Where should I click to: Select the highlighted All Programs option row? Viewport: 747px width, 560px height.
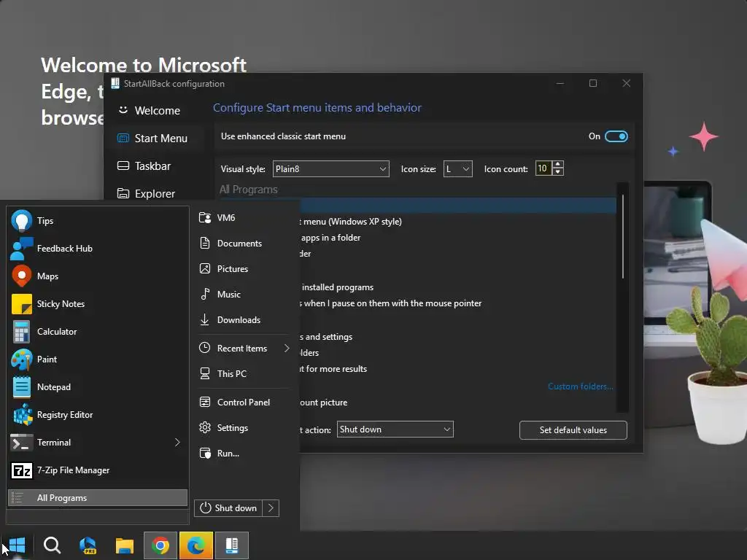pyautogui.click(x=458, y=206)
